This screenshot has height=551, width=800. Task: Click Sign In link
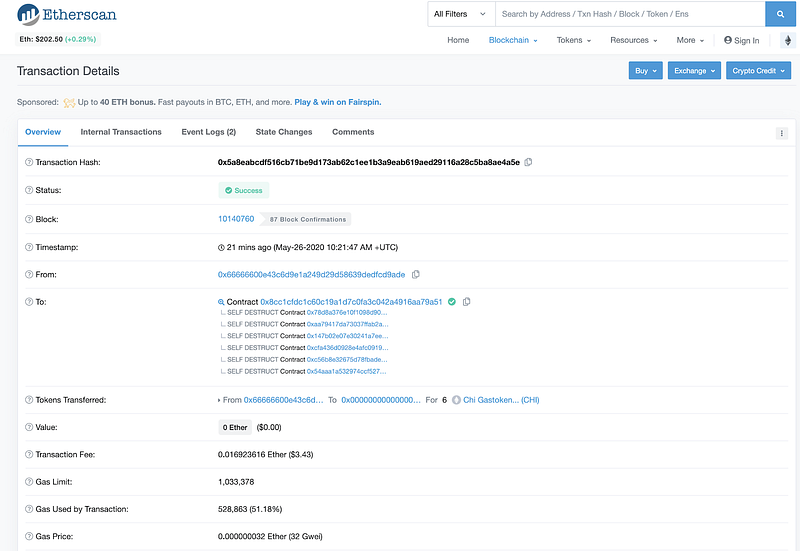click(741, 41)
